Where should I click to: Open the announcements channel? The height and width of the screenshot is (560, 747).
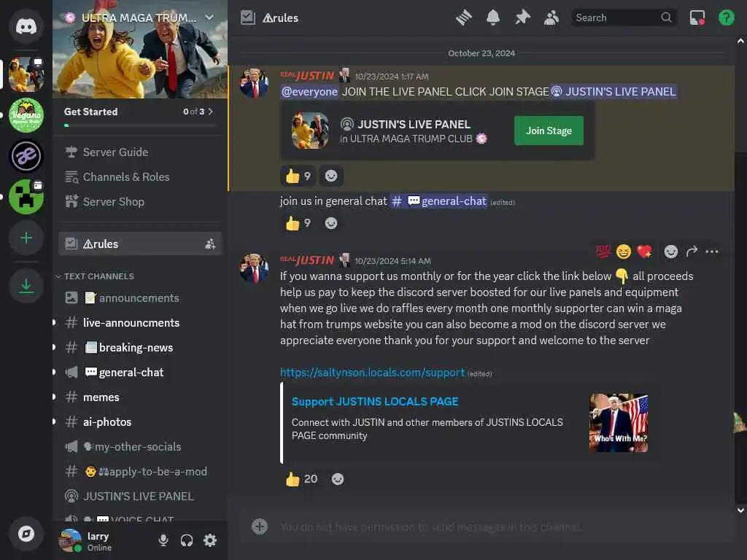140,297
